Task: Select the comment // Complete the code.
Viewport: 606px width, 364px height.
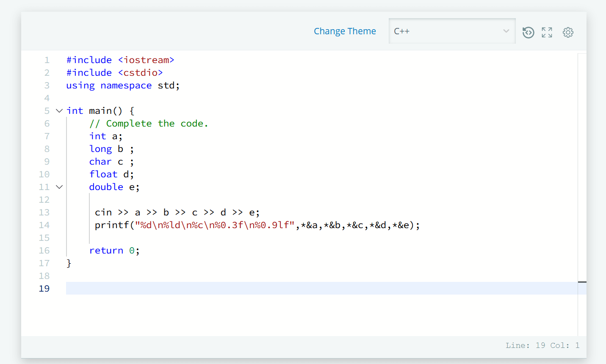Action: pos(149,123)
